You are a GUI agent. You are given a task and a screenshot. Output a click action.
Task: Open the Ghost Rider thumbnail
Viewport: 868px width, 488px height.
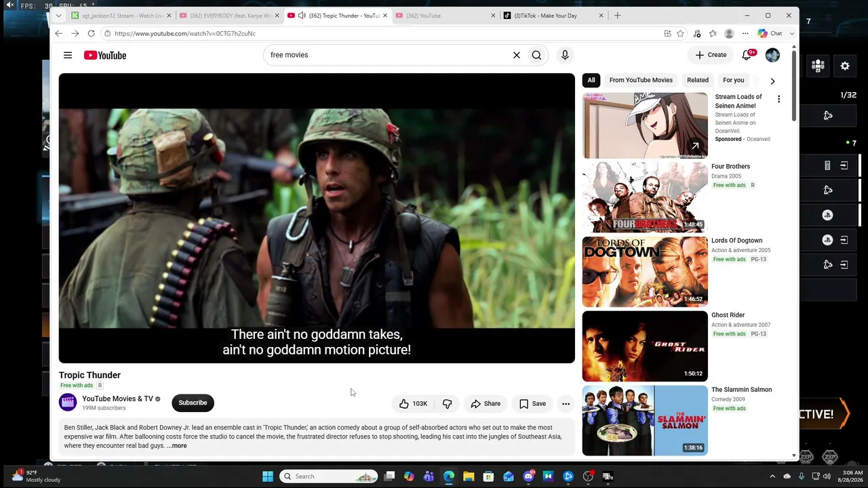(645, 346)
